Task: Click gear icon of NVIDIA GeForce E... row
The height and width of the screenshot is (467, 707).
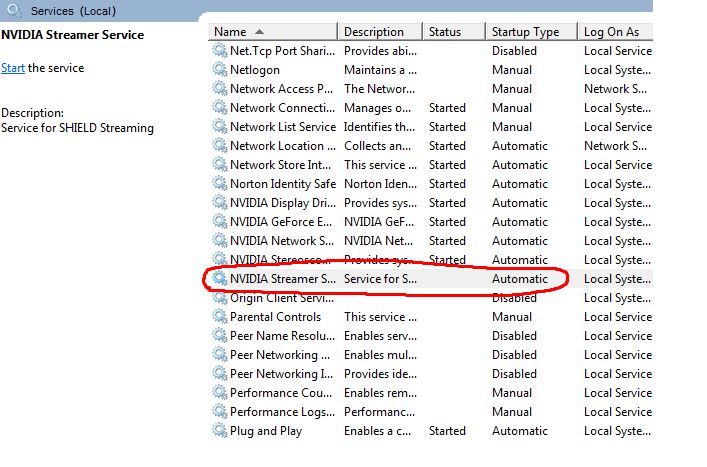Action: [220, 221]
